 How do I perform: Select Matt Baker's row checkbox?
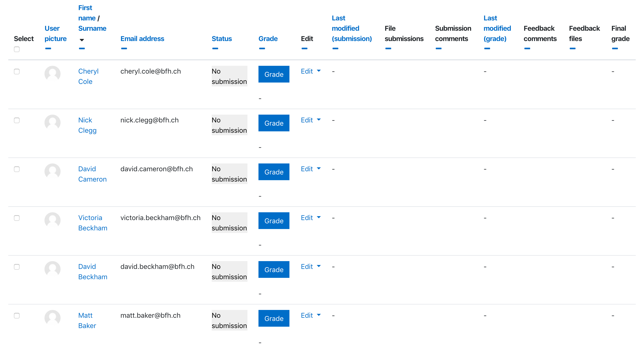(17, 316)
